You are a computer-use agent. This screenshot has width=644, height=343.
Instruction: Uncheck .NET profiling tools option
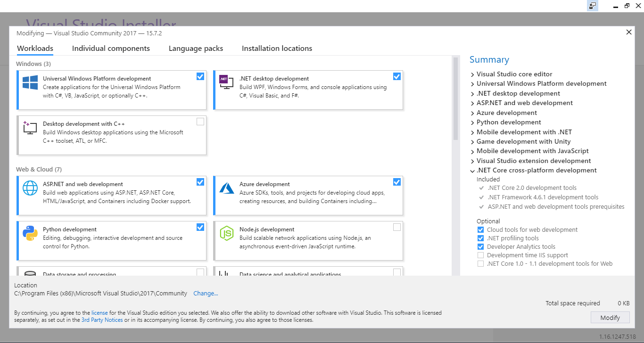(x=480, y=238)
